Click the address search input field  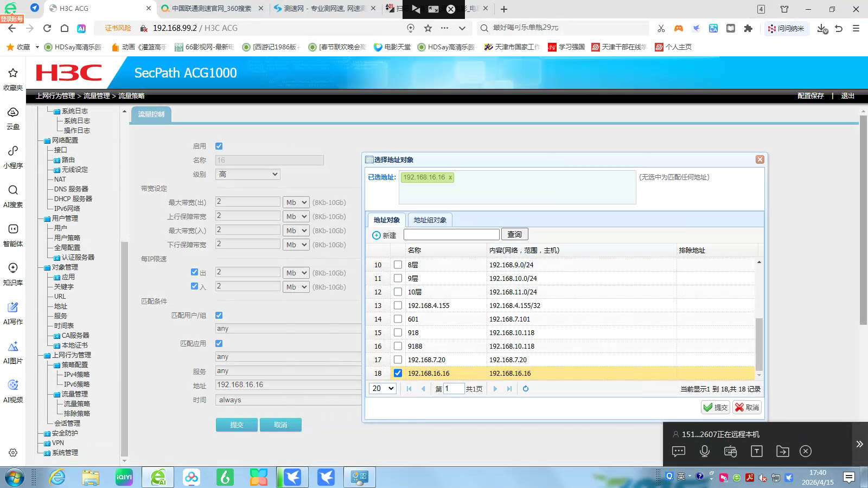click(x=451, y=234)
